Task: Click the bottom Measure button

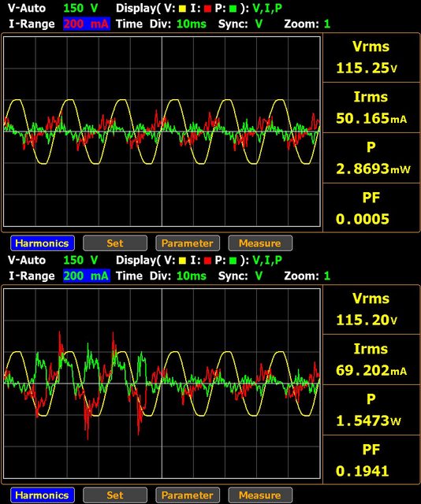Action: (260, 495)
